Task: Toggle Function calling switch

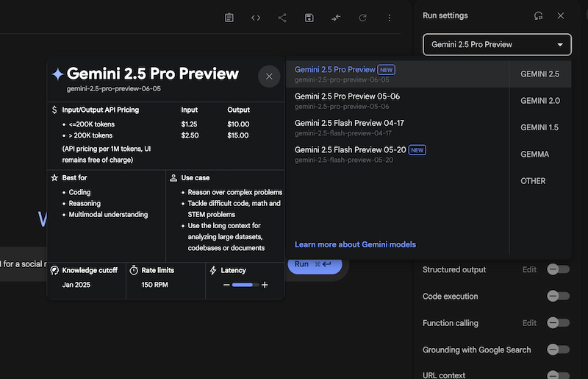Action: point(558,322)
